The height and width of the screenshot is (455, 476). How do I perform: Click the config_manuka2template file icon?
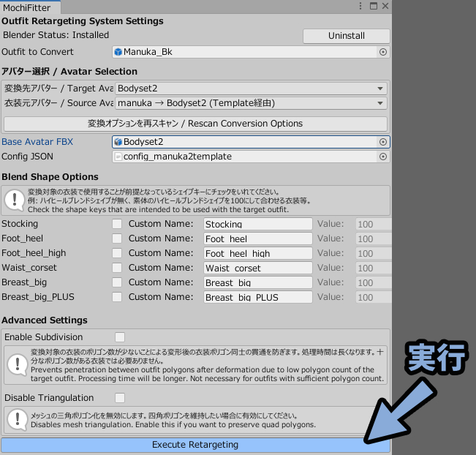pyautogui.click(x=118, y=157)
